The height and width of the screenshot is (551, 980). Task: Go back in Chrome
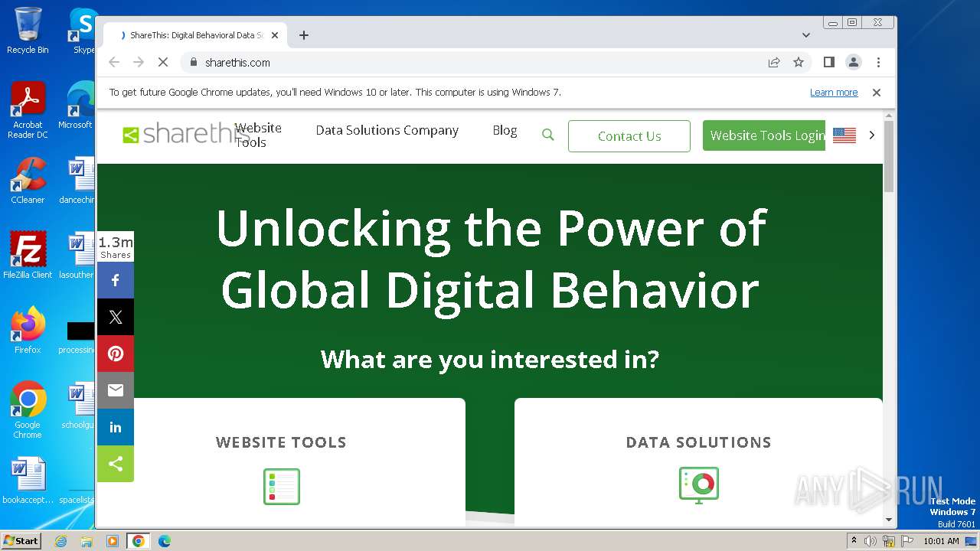tap(114, 63)
